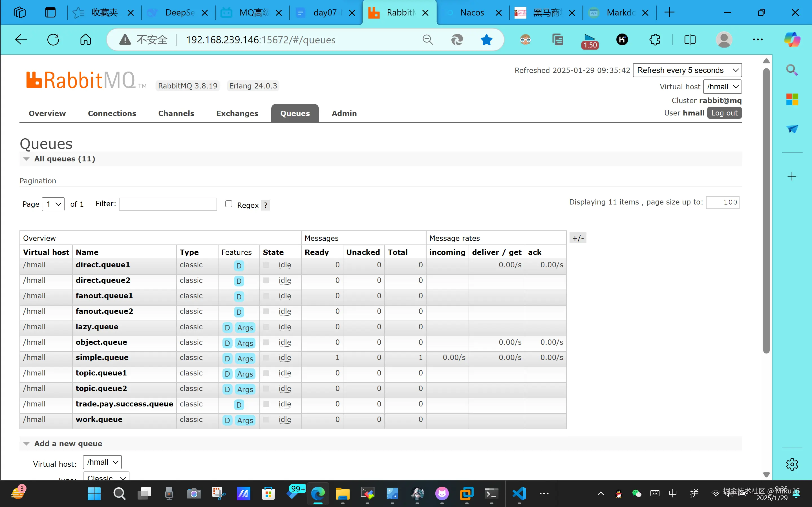The width and height of the screenshot is (812, 507).
Task: Open Visual Studio Code from taskbar
Action: 519,493
